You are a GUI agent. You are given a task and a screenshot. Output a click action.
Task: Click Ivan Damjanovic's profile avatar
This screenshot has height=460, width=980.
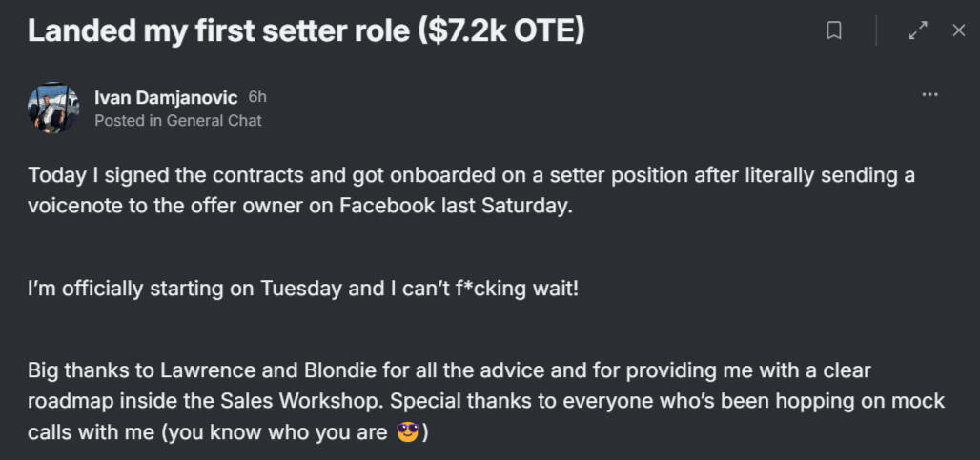(53, 108)
